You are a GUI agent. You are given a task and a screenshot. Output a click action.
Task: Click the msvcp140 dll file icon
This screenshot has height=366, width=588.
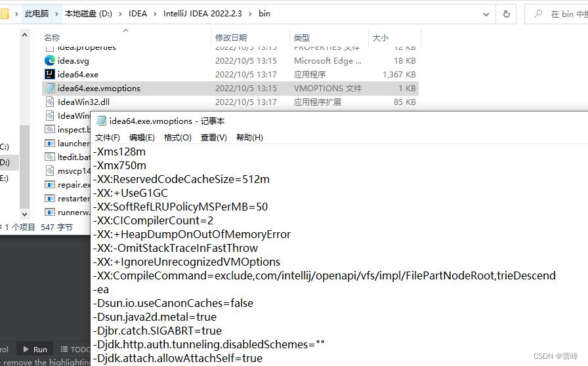[x=49, y=171]
